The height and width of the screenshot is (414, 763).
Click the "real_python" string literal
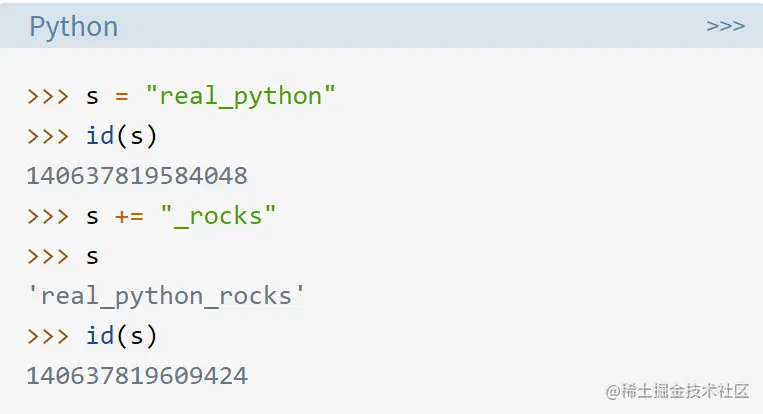[240, 95]
